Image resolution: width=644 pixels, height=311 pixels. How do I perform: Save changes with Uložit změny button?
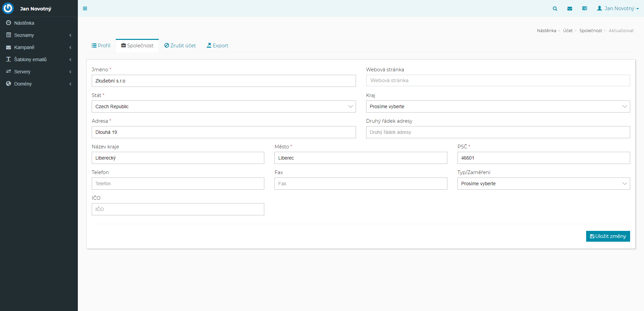pos(608,236)
